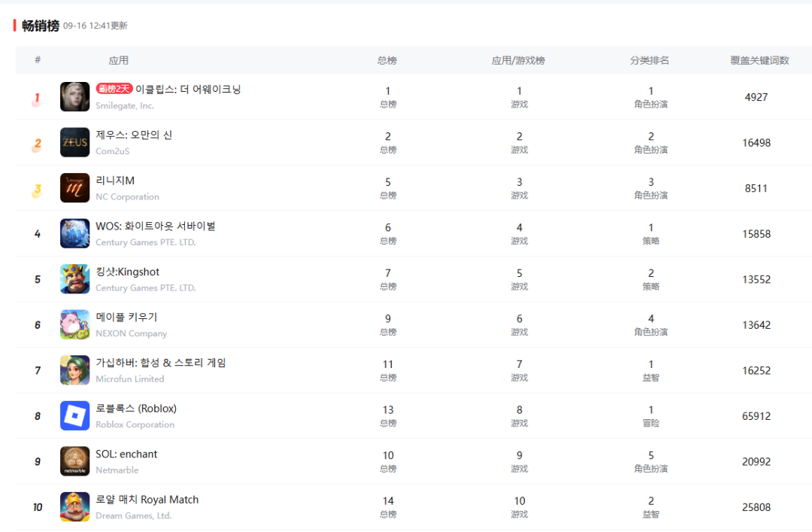Image resolution: width=812 pixels, height=532 pixels.
Task: Click keyword count 16252
Action: pos(756,371)
